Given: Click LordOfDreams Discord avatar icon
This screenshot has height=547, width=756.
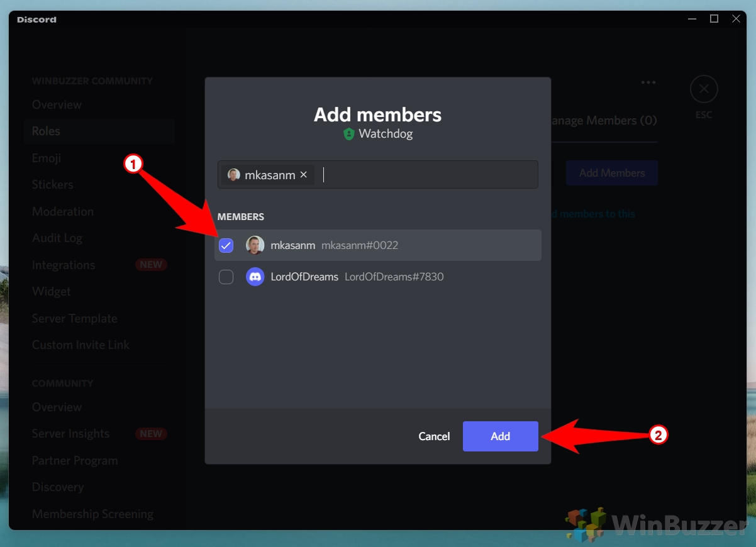Looking at the screenshot, I should (255, 277).
